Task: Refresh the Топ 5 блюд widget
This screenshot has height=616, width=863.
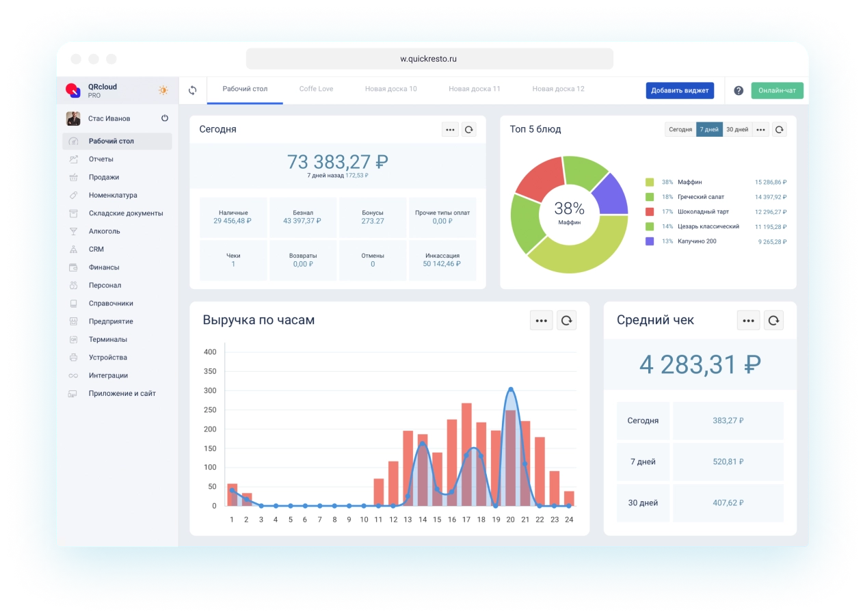Action: tap(779, 129)
